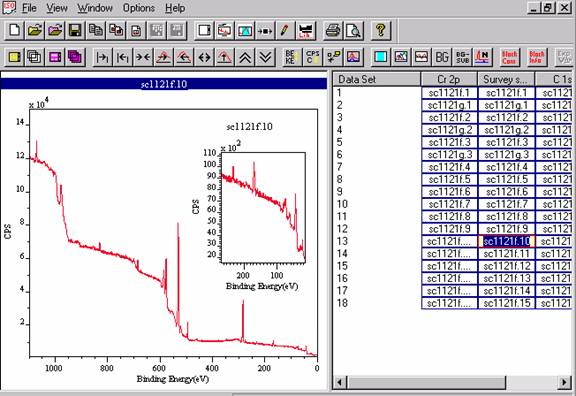Screen dimensions: 576x396
Task: Click the double down chevron icon
Action: 265,57
